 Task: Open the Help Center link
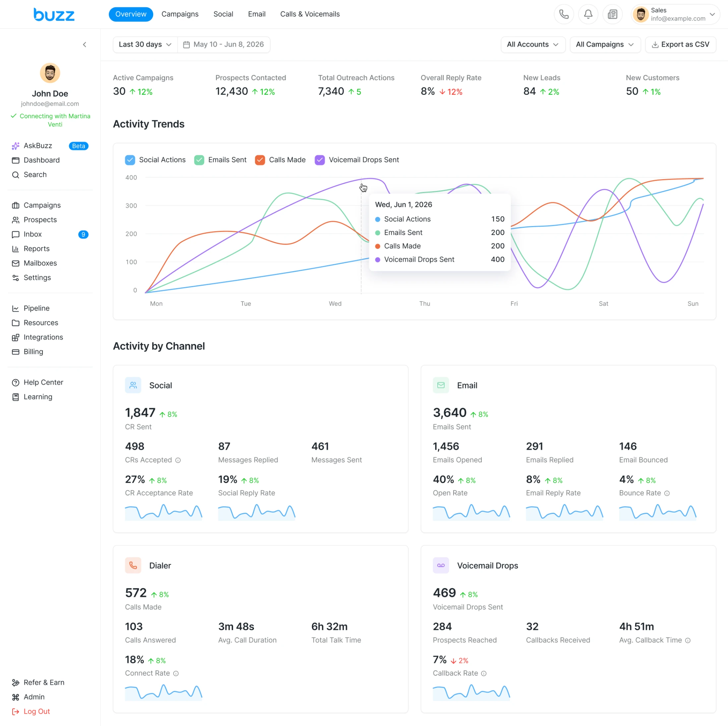(x=38, y=383)
